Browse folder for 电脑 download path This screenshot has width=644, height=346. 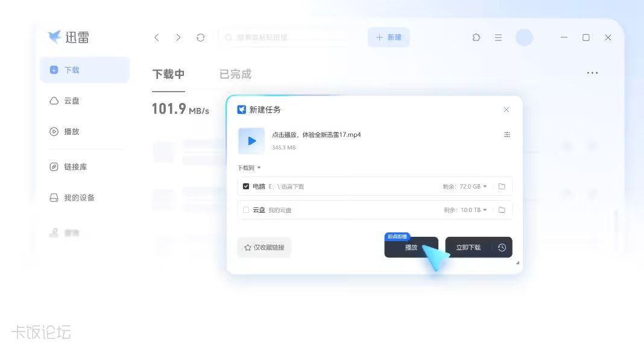pyautogui.click(x=502, y=186)
